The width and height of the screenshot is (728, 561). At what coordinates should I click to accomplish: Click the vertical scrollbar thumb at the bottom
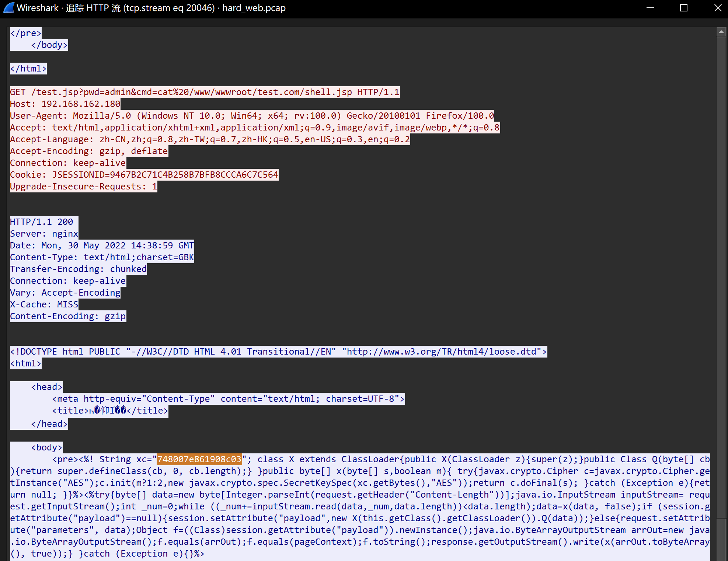pos(721,540)
